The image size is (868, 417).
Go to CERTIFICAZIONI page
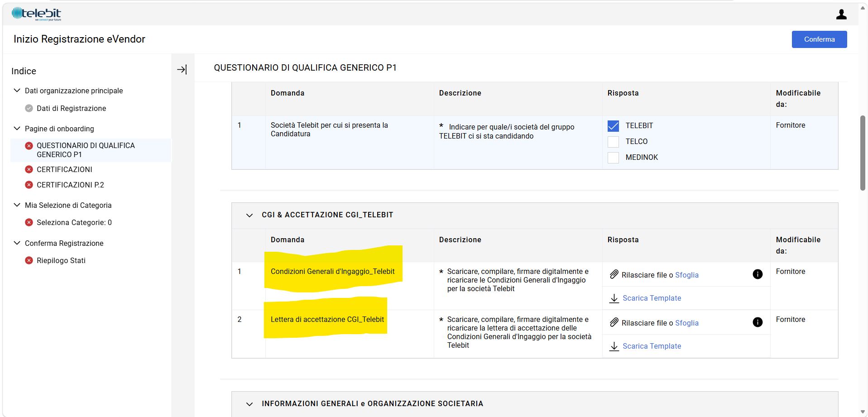pyautogui.click(x=64, y=169)
